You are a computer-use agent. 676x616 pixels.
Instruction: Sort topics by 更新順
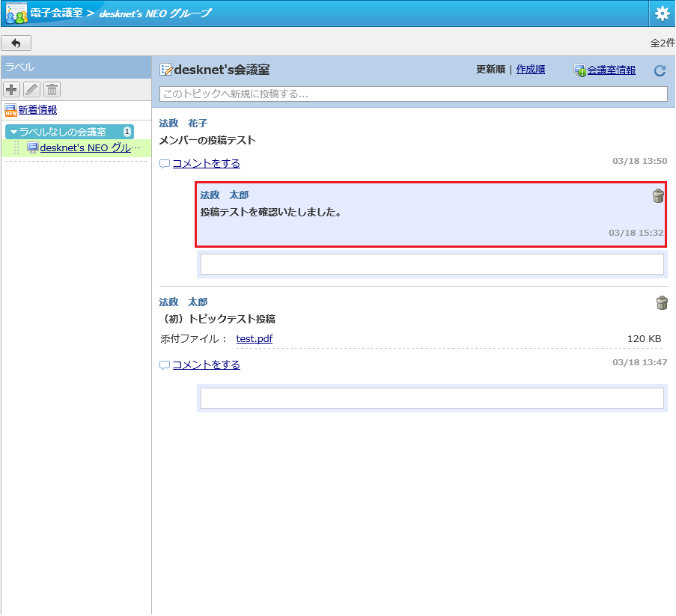click(490, 70)
